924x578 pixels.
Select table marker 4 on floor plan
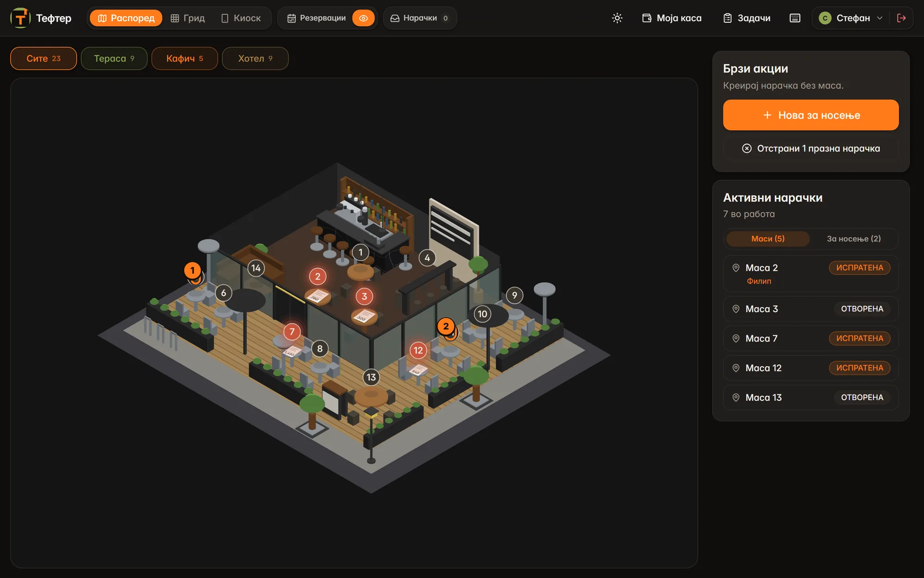coord(427,258)
